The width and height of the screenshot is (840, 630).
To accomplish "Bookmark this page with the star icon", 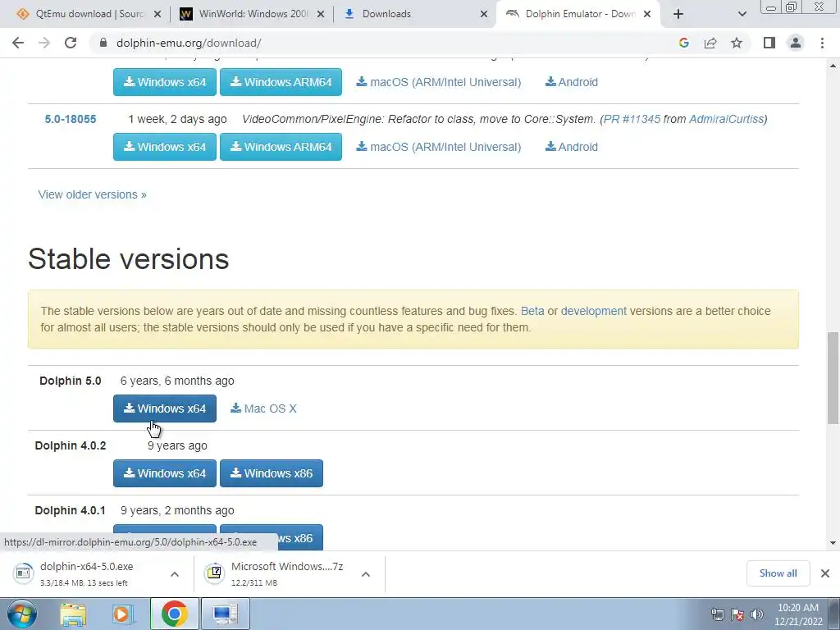I will pos(737,43).
